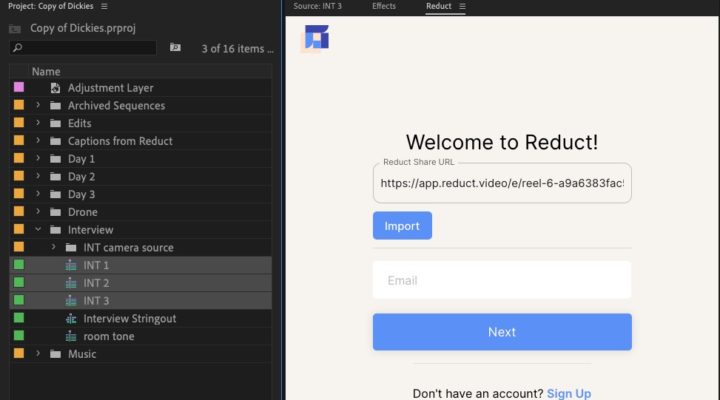
Task: Select the Reduct panel tab
Action: tap(439, 6)
